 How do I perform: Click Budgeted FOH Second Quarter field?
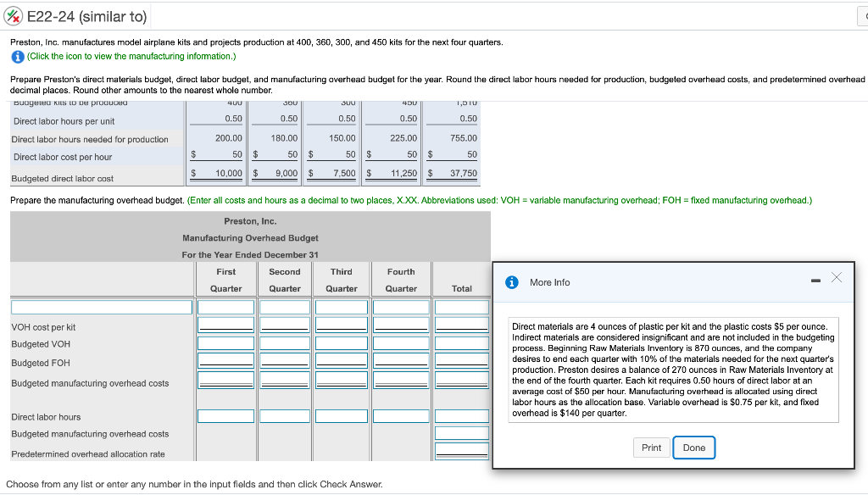[x=285, y=360]
